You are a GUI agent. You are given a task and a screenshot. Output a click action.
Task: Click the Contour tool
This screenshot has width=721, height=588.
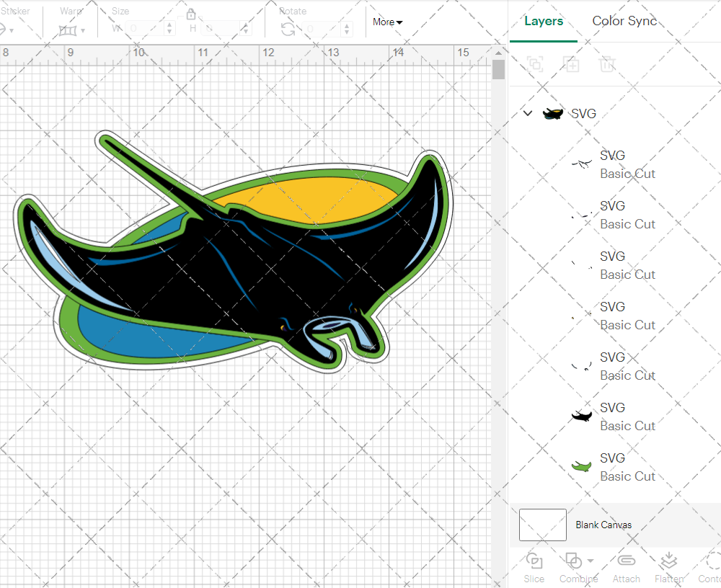pyautogui.click(x=709, y=568)
